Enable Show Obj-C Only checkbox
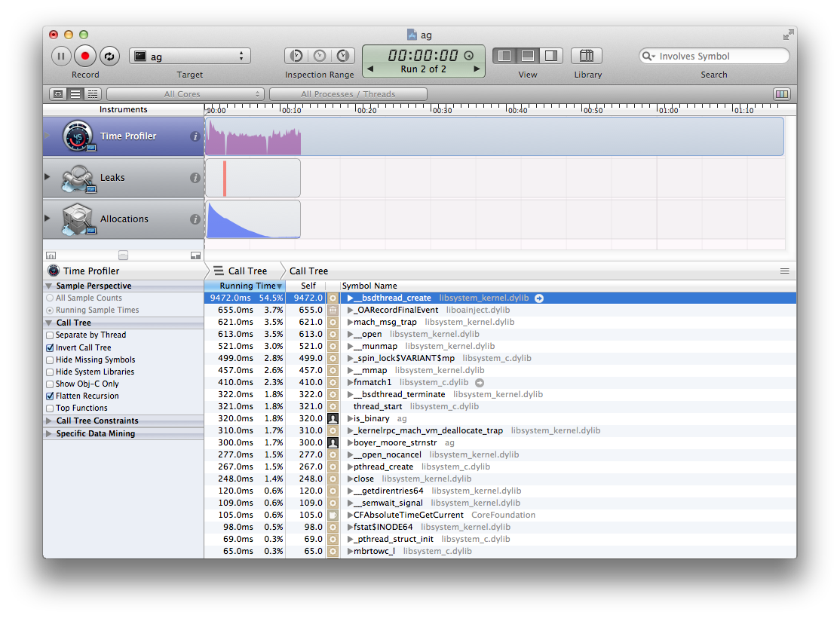Viewport: 840px width, 618px height. pos(50,384)
